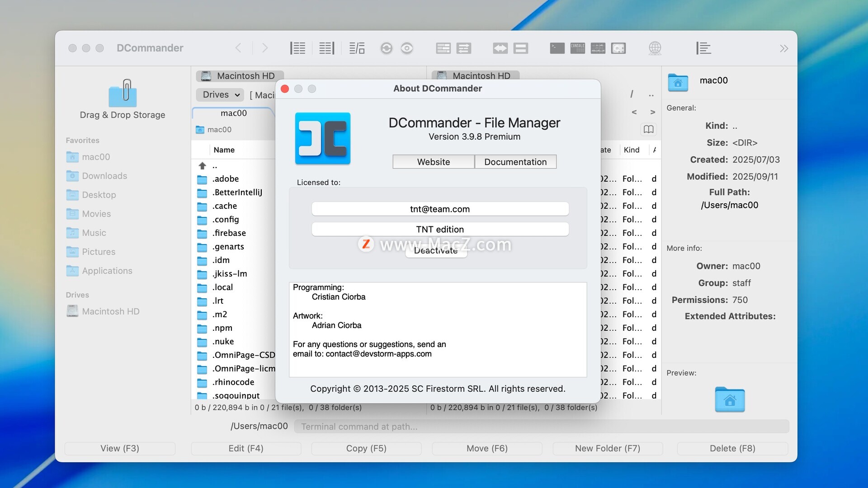
Task: Click the Deactivate license button
Action: [436, 251]
